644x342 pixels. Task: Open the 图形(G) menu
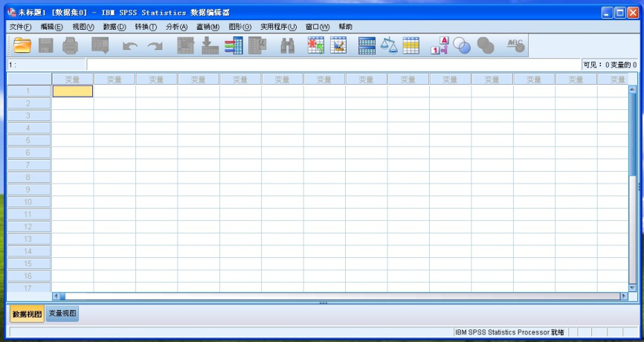coord(239,27)
